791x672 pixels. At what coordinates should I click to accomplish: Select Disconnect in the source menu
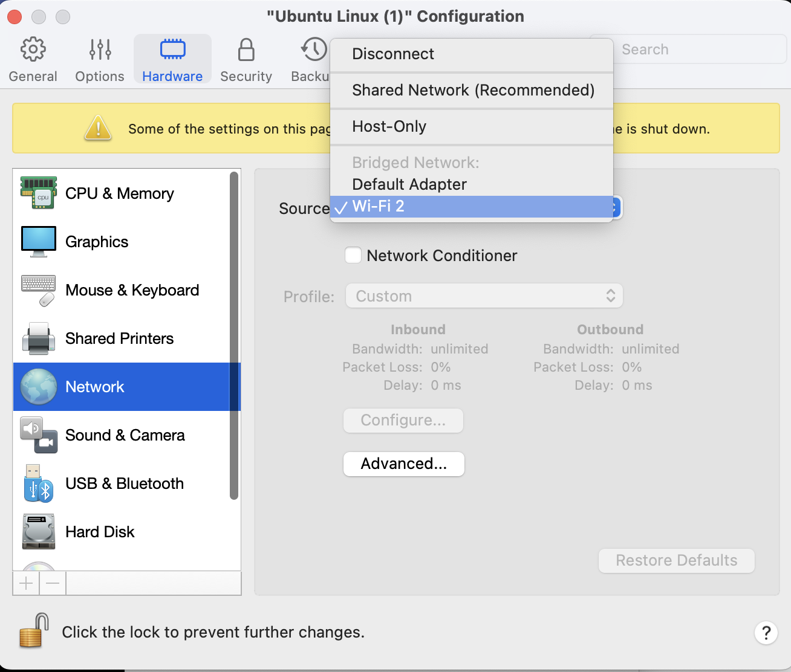pos(392,54)
